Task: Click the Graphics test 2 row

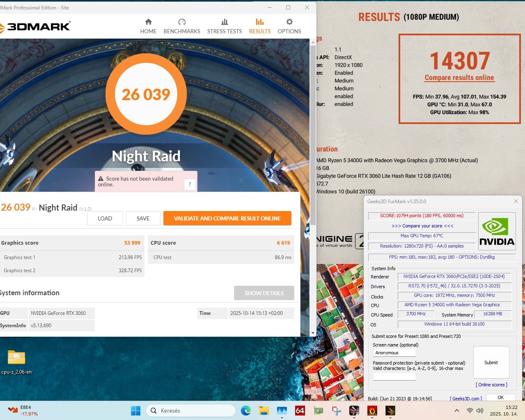Action: point(72,271)
